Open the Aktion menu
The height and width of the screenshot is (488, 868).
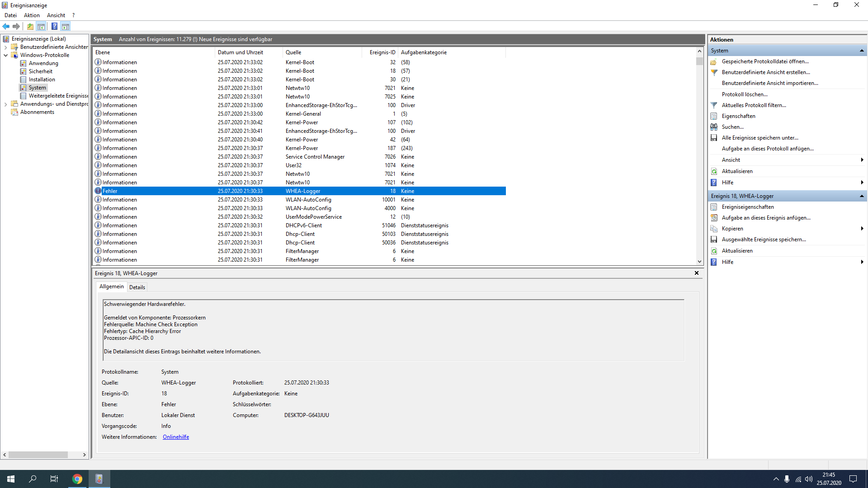pos(32,15)
